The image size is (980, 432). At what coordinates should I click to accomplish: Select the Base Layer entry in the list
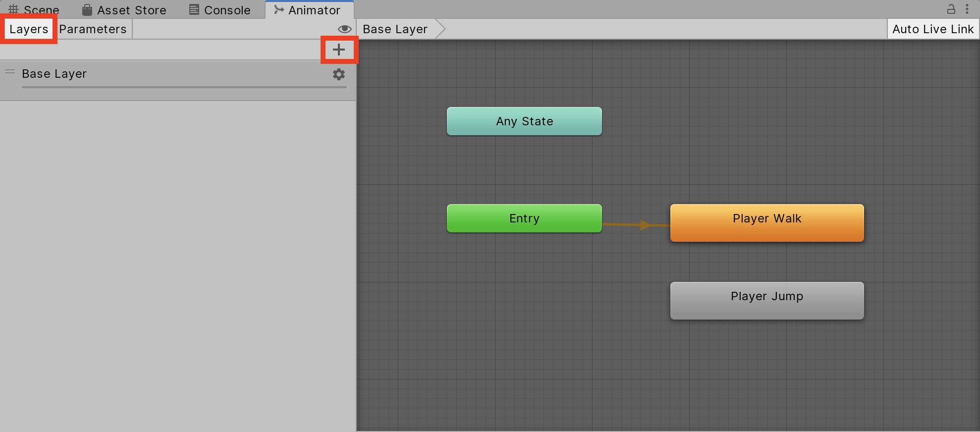pyautogui.click(x=54, y=74)
